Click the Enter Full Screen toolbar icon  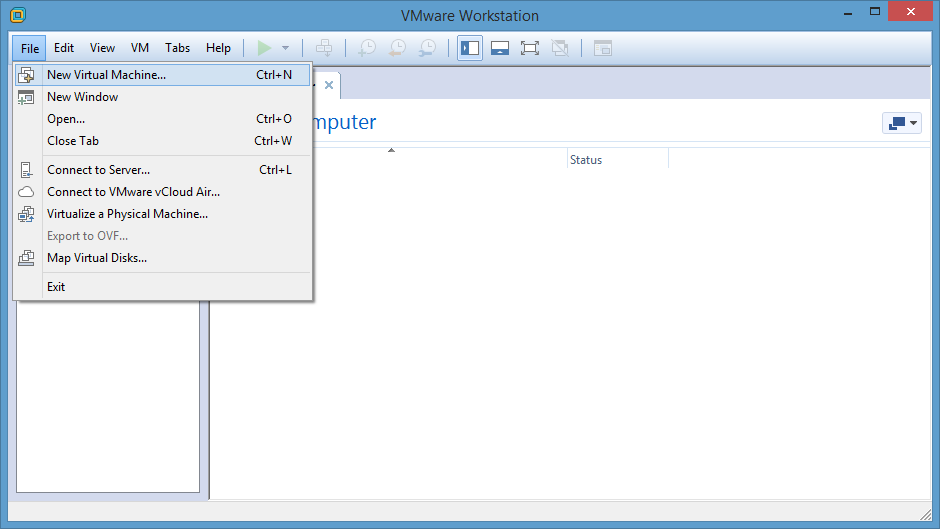pos(530,48)
